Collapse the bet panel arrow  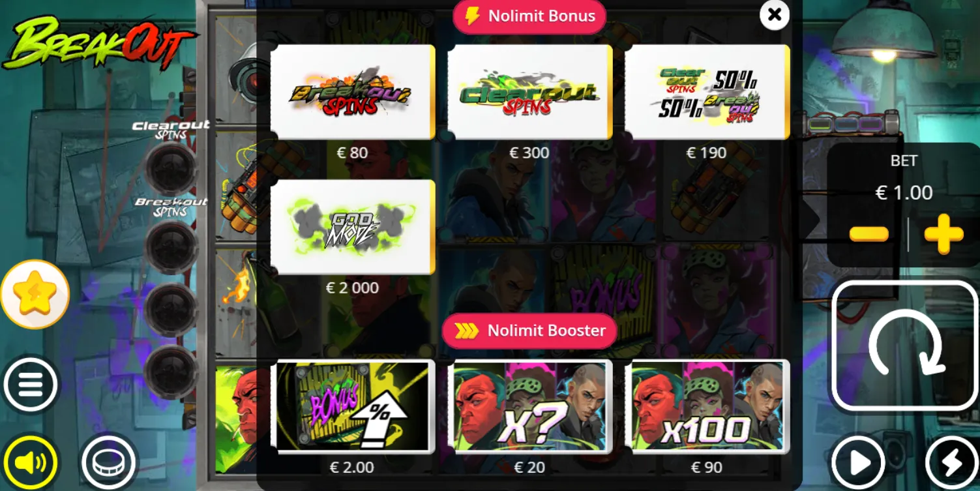809,220
